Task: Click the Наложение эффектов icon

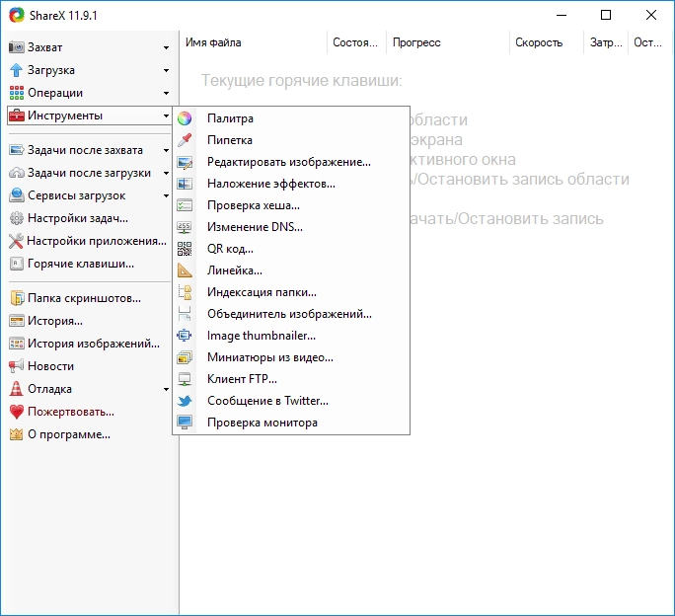Action: click(185, 184)
